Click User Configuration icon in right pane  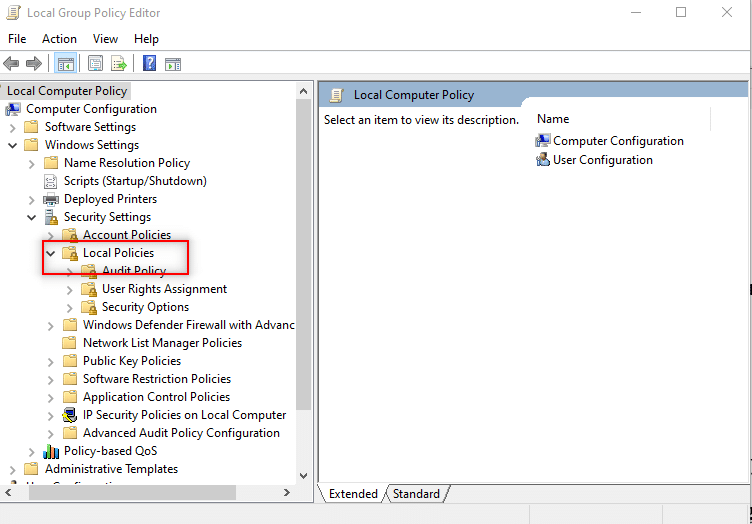coord(542,160)
